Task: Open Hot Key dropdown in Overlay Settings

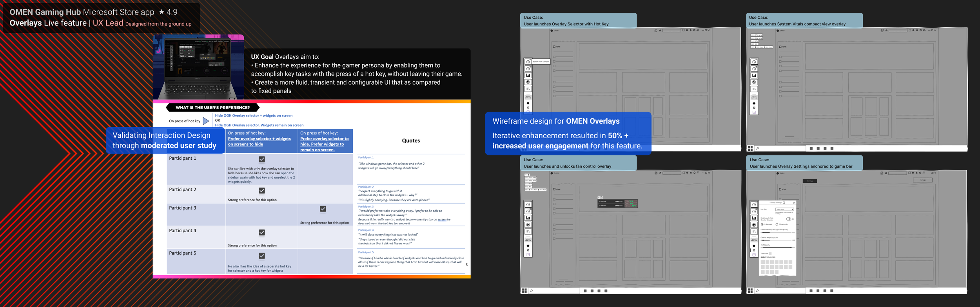Action: tap(785, 209)
